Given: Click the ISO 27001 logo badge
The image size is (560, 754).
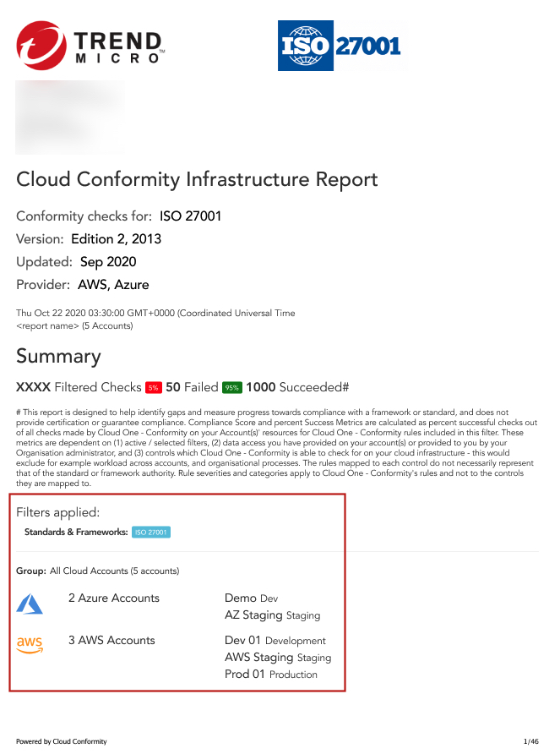Looking at the screenshot, I should (x=340, y=46).
